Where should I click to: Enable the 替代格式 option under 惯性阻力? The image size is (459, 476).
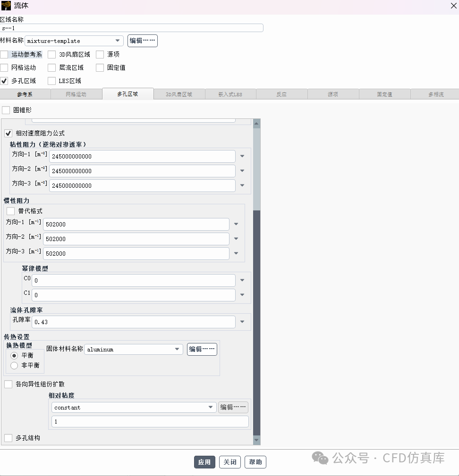10,211
